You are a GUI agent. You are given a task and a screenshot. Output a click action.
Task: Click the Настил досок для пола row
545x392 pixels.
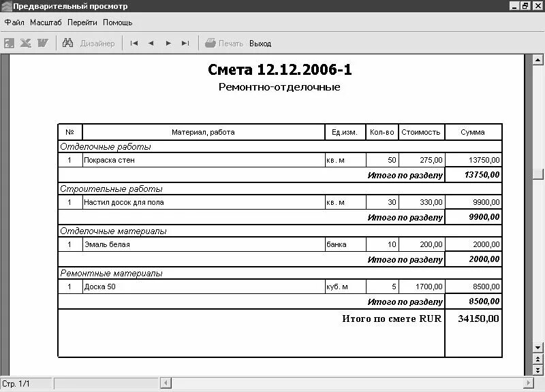[280, 202]
